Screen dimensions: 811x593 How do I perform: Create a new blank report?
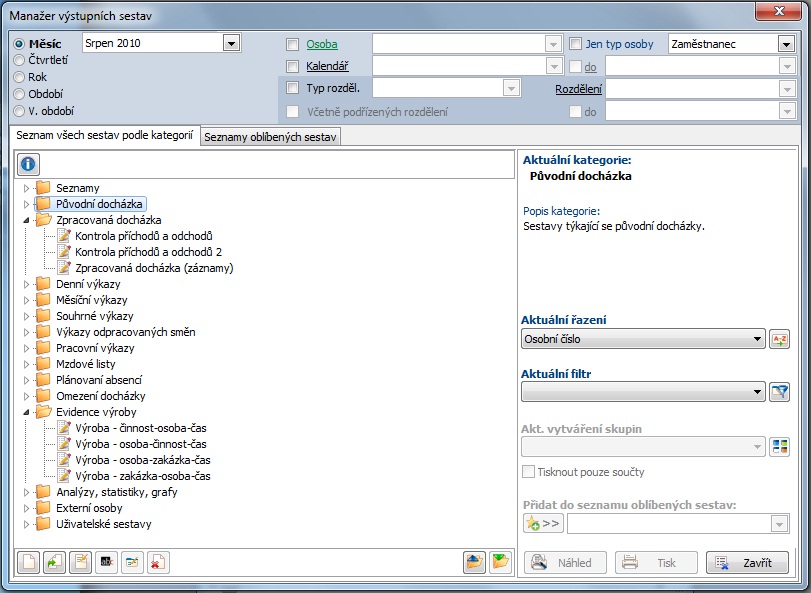tap(28, 562)
